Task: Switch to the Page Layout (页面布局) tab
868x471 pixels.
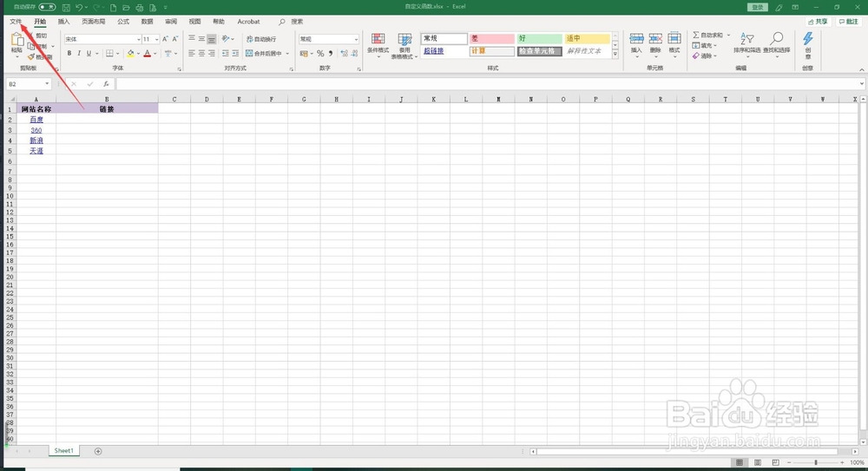Action: (x=93, y=22)
